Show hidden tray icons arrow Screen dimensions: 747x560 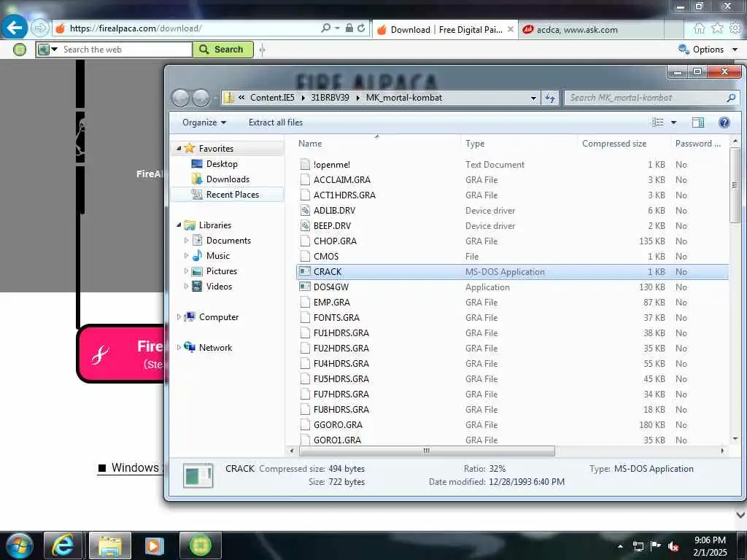click(x=620, y=546)
